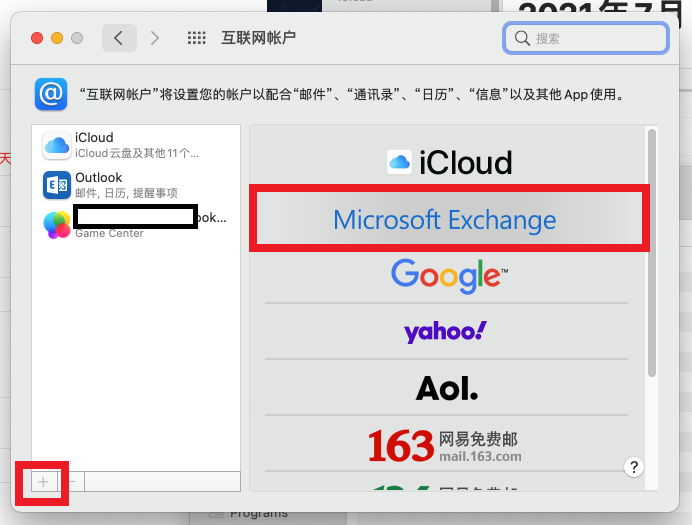Go back using the back arrow
This screenshot has height=525, width=692.
(119, 38)
